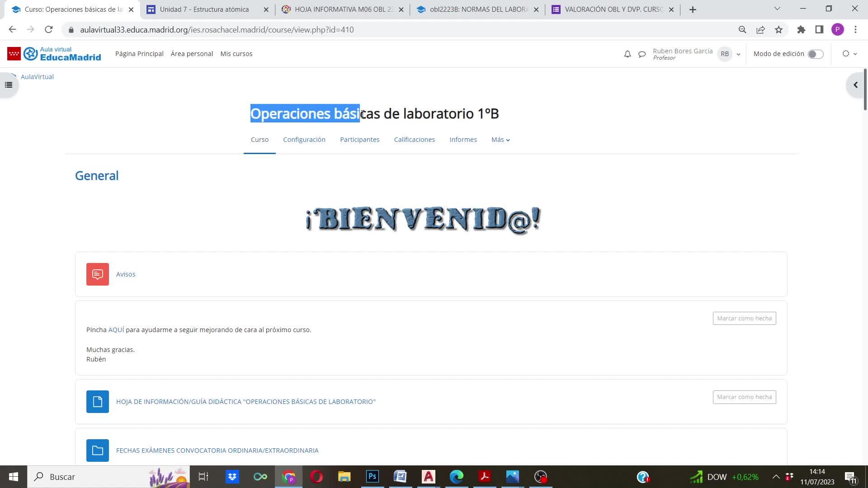The image size is (868, 488).
Task: Open the user menu beside RB avatar
Action: 738,54
